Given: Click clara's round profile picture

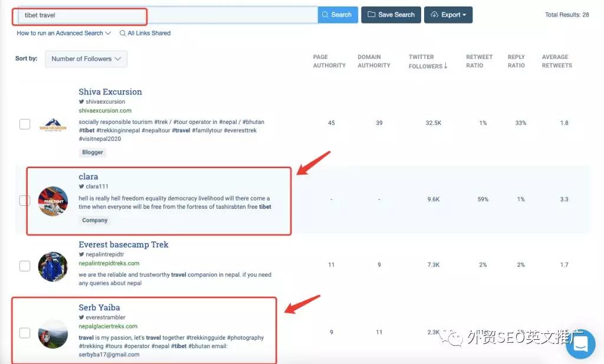Looking at the screenshot, I should coord(53,201).
